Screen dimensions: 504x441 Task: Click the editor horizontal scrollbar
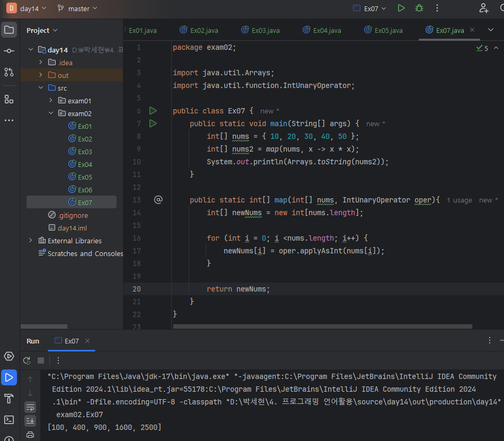tap(318, 327)
